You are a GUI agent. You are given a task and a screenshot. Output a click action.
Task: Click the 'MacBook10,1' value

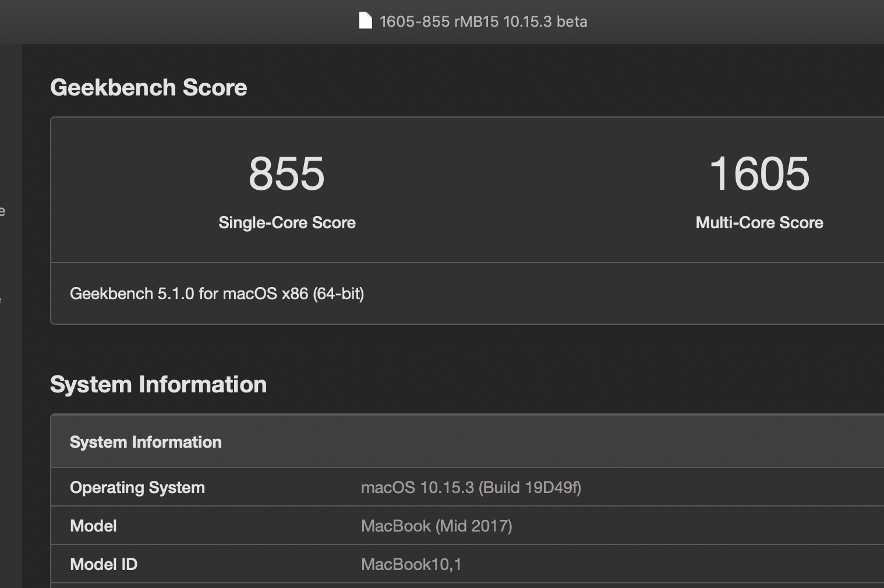pyautogui.click(x=411, y=564)
